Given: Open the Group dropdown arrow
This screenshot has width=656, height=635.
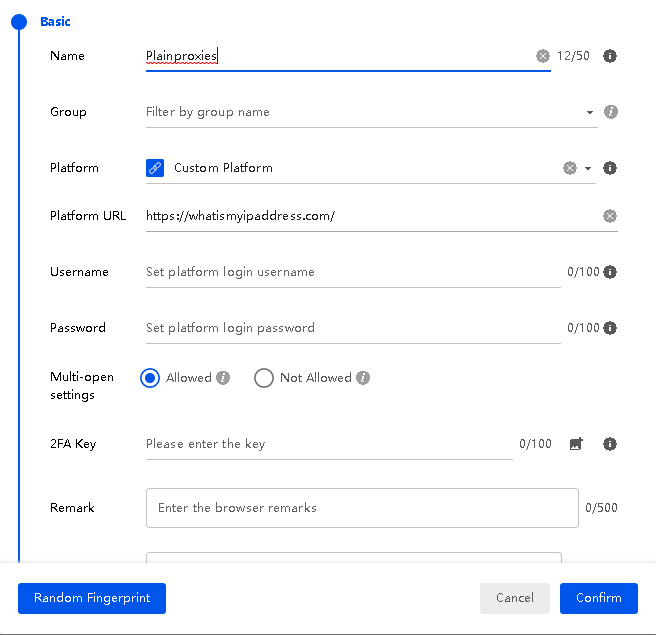Looking at the screenshot, I should tap(589, 112).
